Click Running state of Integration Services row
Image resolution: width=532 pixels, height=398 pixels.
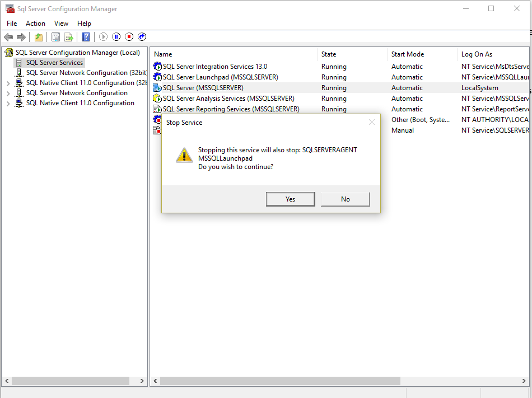click(334, 67)
